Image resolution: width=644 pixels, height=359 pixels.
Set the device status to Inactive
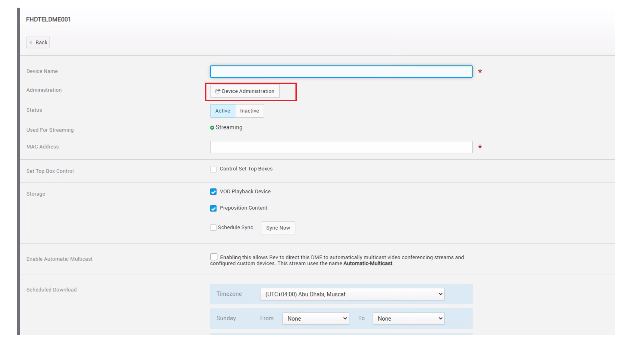tap(249, 111)
